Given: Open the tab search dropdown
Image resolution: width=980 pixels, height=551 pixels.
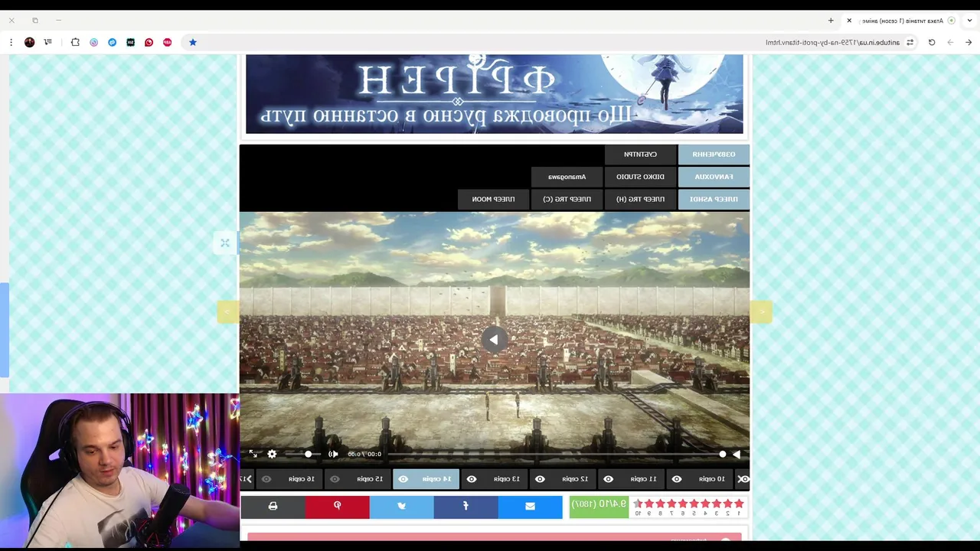Looking at the screenshot, I should point(969,21).
